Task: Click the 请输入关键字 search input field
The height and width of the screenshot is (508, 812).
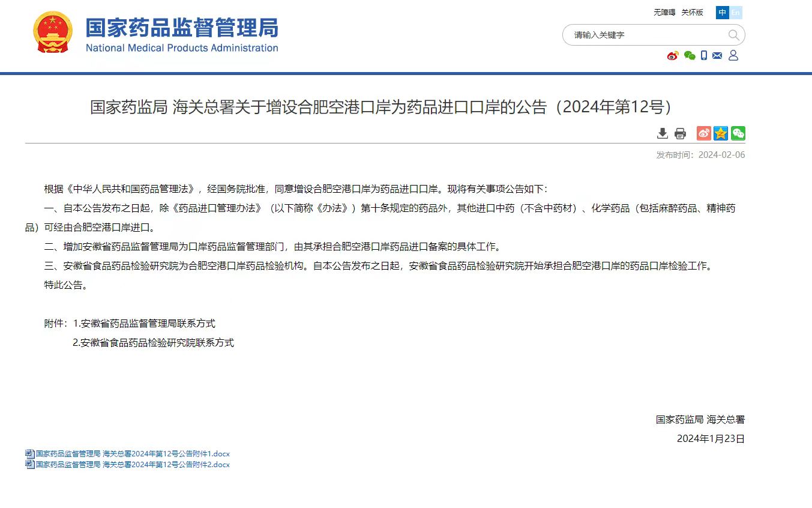Action: pos(645,35)
